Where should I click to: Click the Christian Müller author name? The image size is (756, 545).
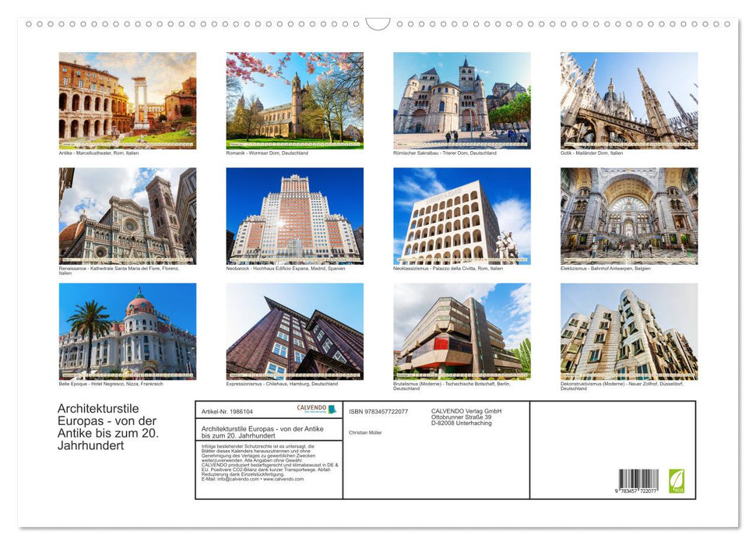(x=366, y=432)
